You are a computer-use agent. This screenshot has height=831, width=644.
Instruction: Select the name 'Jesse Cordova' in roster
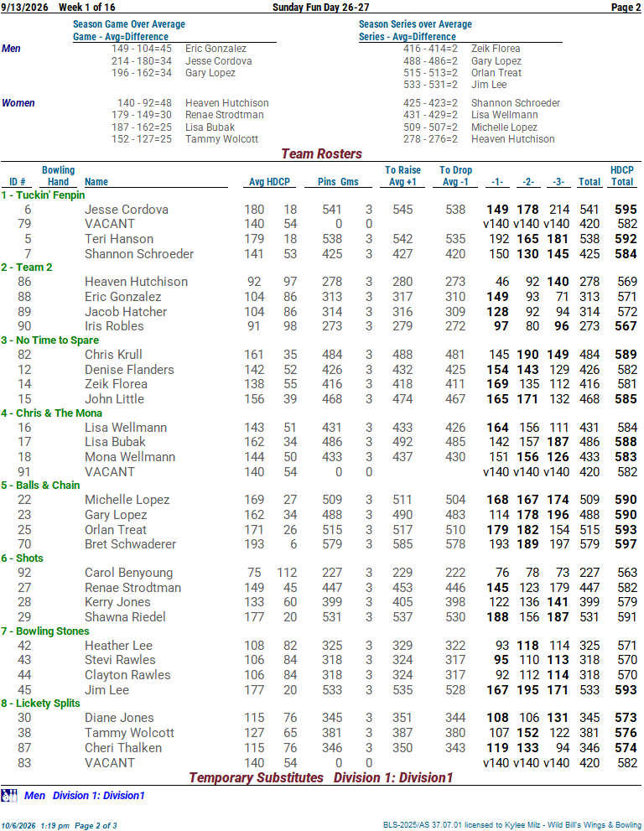(x=126, y=210)
